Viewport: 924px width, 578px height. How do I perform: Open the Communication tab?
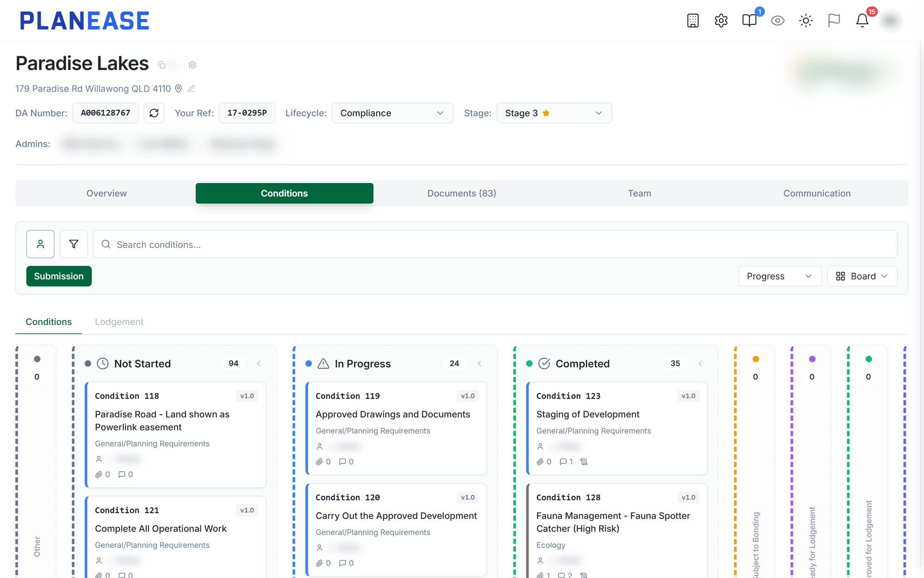point(817,193)
